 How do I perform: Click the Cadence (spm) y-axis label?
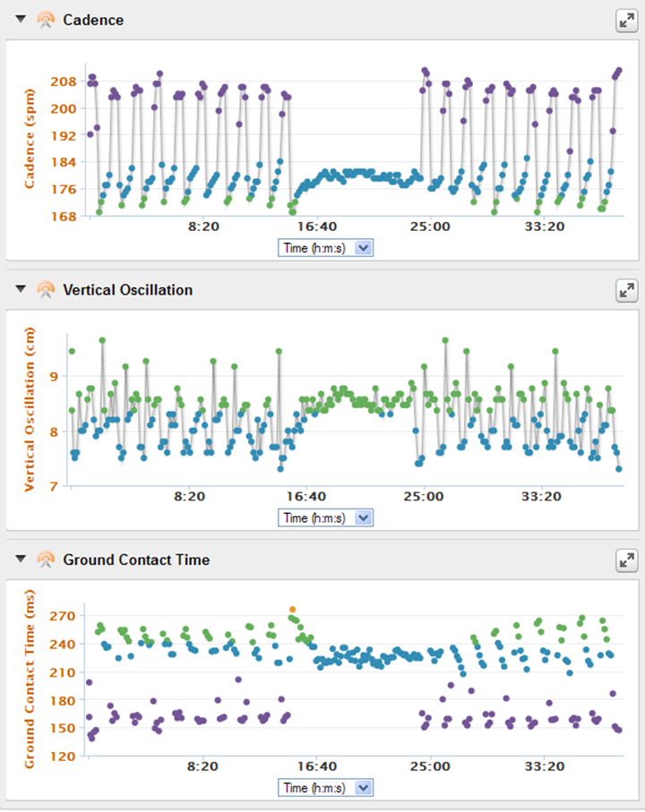(30, 139)
